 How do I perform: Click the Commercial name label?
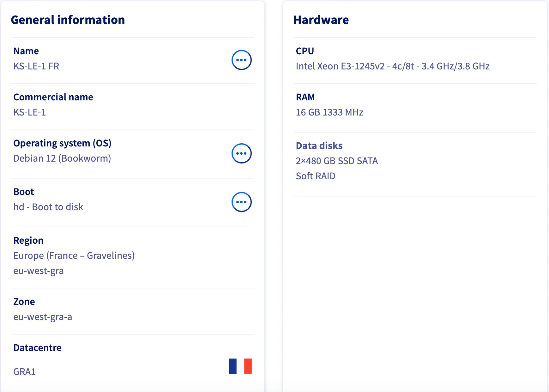pyautogui.click(x=53, y=97)
